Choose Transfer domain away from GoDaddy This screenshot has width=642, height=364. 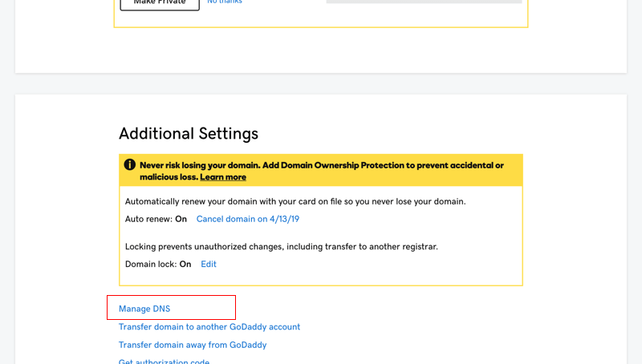tap(193, 345)
